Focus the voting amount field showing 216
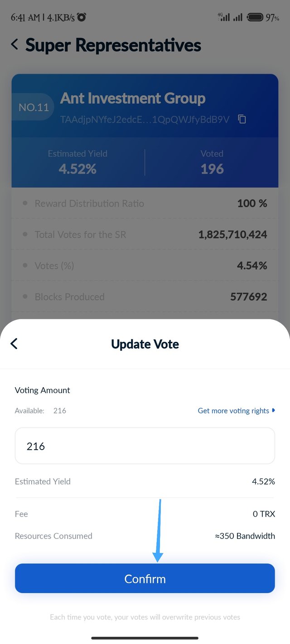Viewport: 290px width, 644px height. 145,446
